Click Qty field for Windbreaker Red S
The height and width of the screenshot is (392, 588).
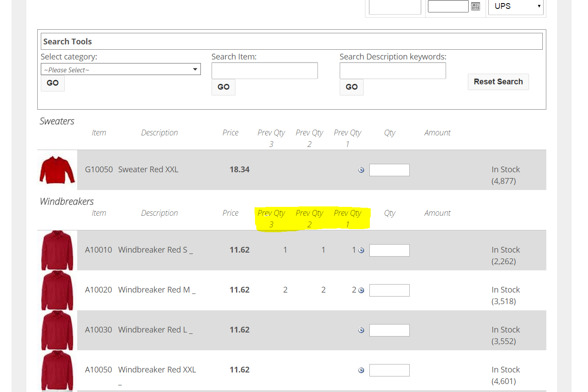coord(389,250)
